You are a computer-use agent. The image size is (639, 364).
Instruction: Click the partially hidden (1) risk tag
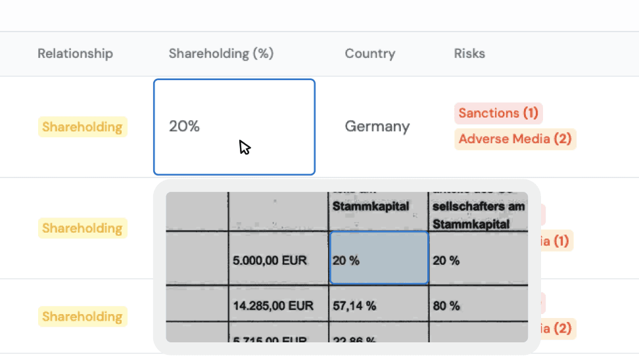coord(556,241)
